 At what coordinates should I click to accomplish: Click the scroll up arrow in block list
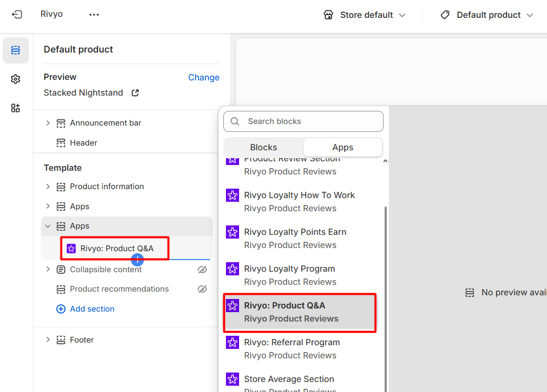(x=385, y=161)
